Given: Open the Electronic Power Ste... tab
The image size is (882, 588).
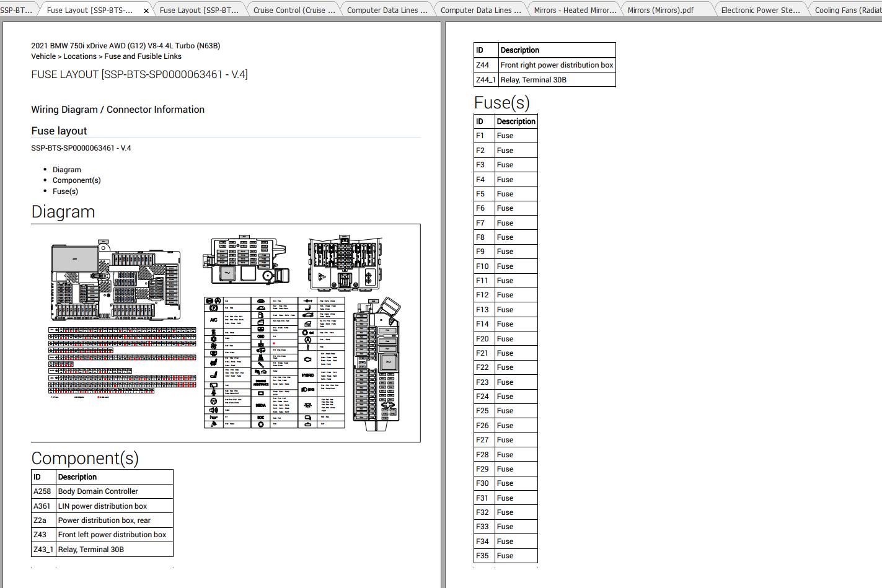Looking at the screenshot, I should click(x=761, y=10).
